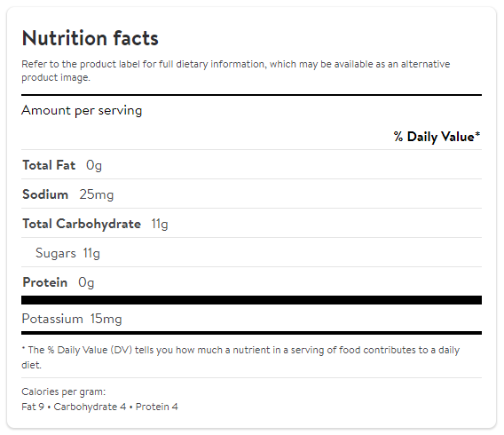Click the Sugars 11g entry
Image resolution: width=504 pixels, height=435 pixels.
tap(67, 253)
